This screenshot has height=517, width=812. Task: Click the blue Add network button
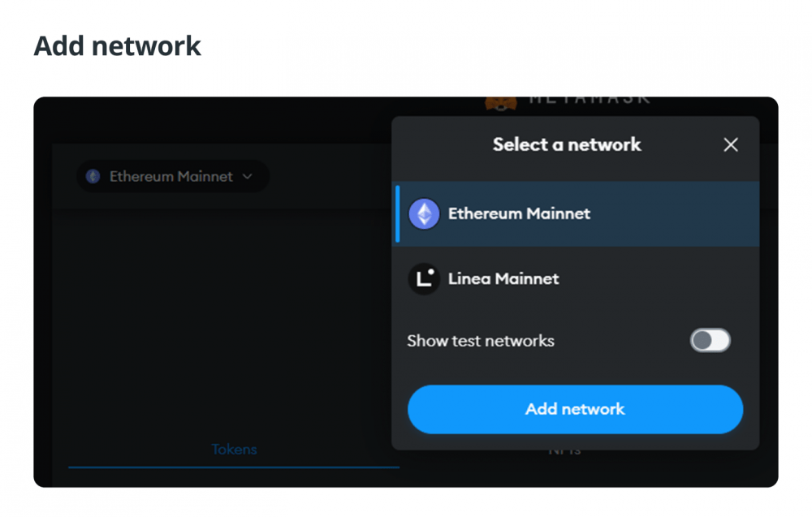pyautogui.click(x=576, y=409)
